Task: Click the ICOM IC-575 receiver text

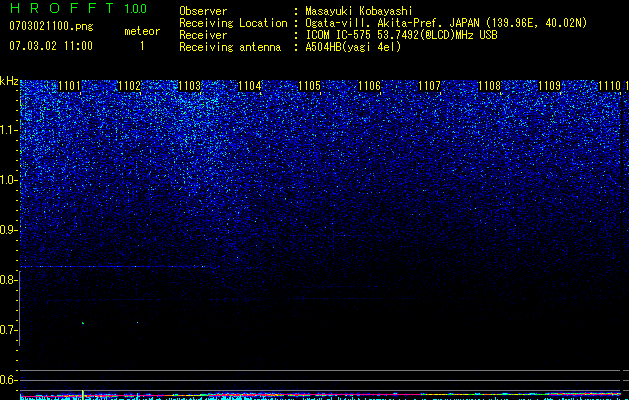Action: click(401, 35)
